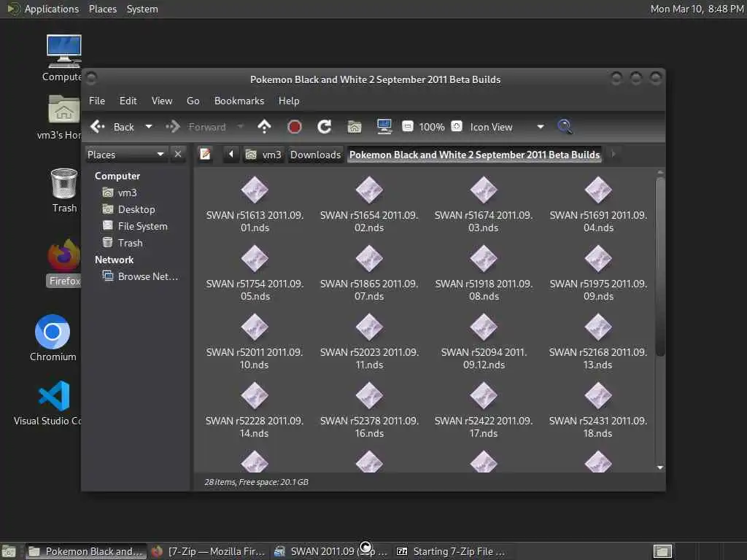Viewport: 747px width, 560px height.
Task: Select SWAN r52378 2011.09.16.nds file icon
Action: click(369, 396)
